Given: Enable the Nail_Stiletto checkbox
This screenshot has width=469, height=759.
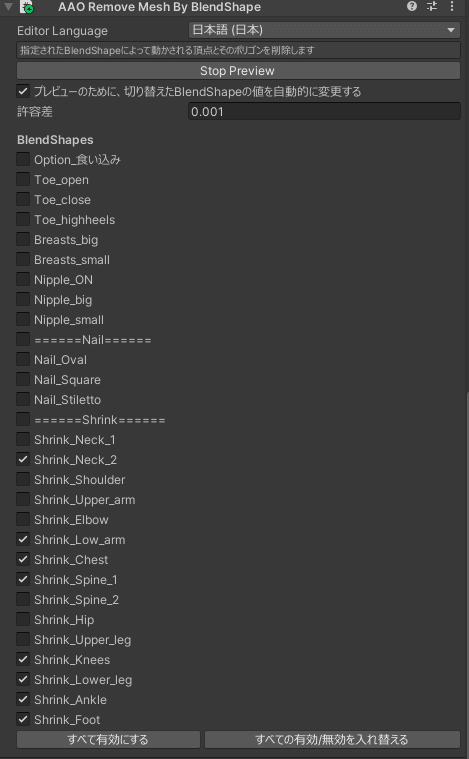Looking at the screenshot, I should click(x=23, y=399).
